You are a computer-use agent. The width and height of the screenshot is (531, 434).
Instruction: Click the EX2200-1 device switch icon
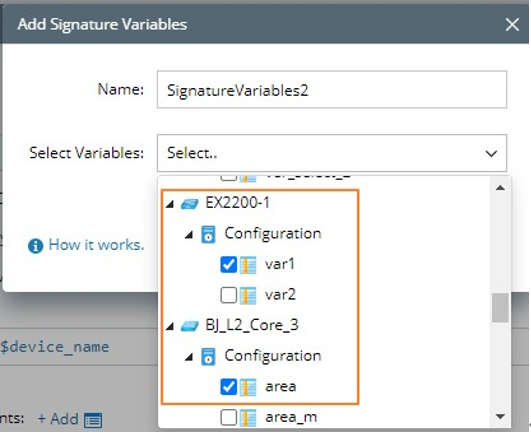[190, 204]
